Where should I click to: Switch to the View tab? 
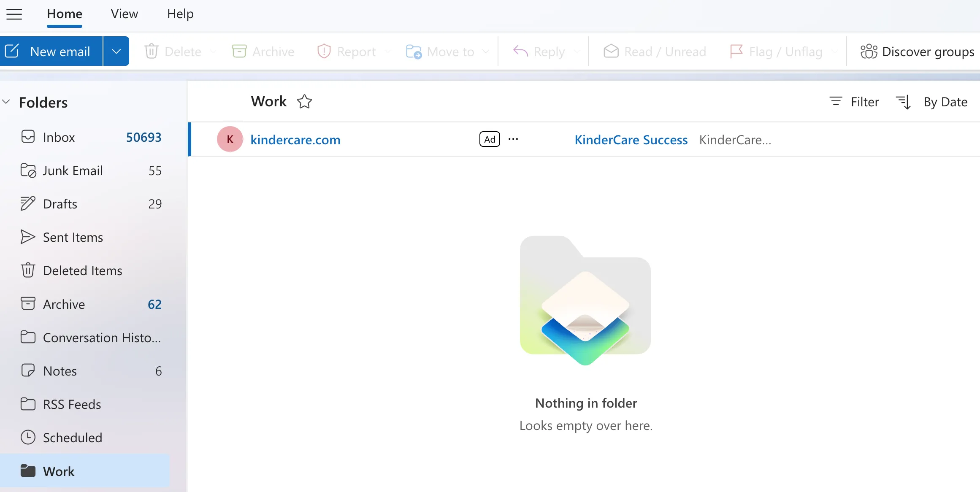[x=124, y=14]
